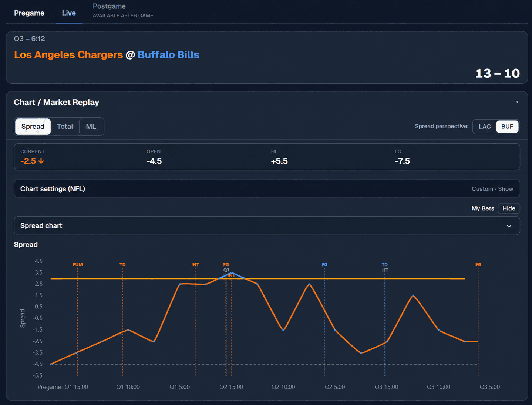Click the INT event marker near Q1 5:00
The height and width of the screenshot is (405, 532).
pos(195,265)
